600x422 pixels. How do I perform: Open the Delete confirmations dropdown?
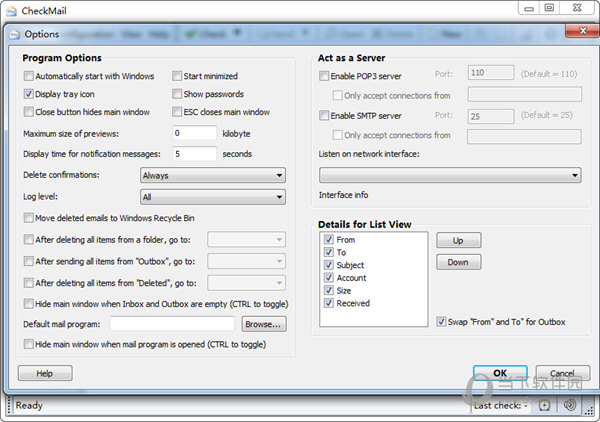pos(213,175)
